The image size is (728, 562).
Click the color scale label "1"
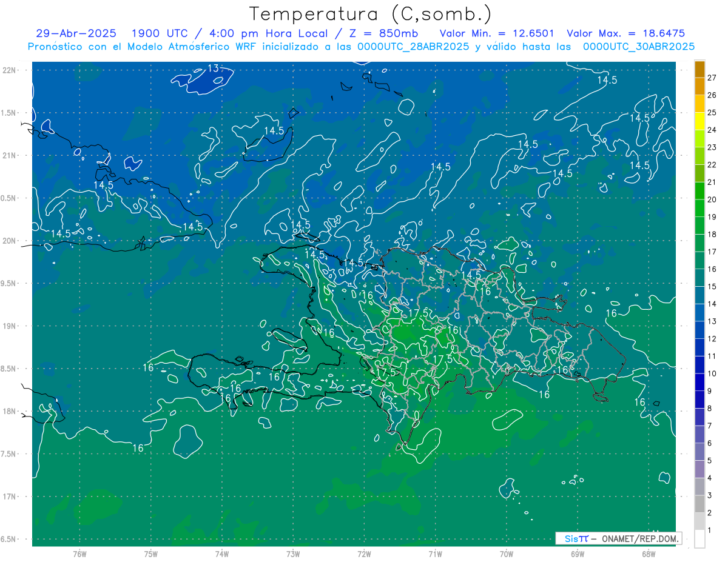[x=710, y=530]
